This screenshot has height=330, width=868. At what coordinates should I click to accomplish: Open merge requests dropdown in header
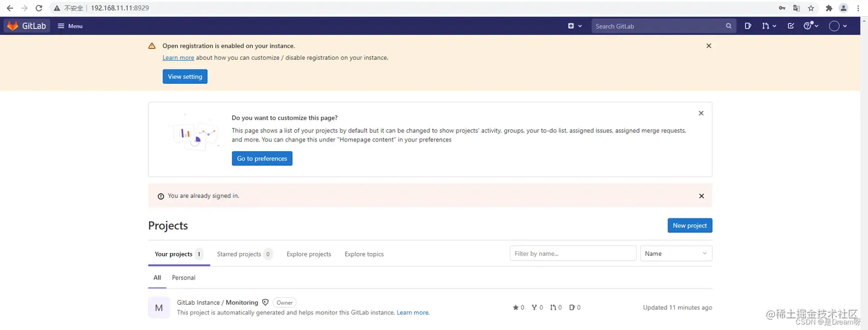pyautogui.click(x=769, y=26)
